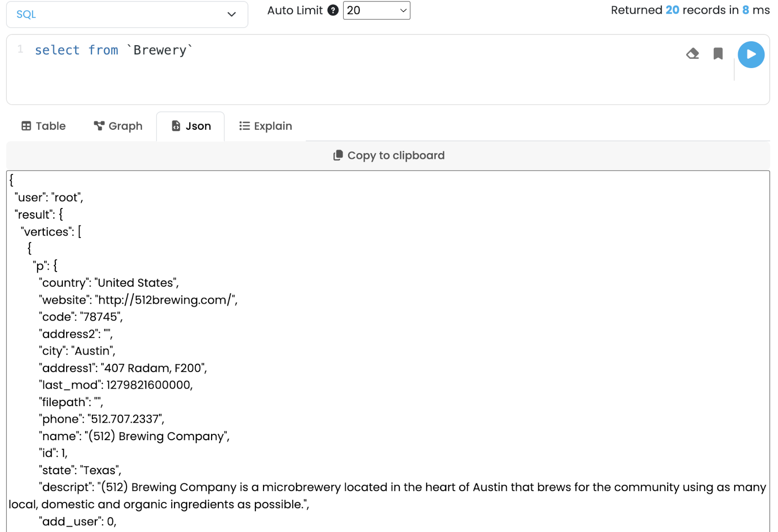Switch to the Table tab
Screen dimensions: 778x532
pos(43,126)
